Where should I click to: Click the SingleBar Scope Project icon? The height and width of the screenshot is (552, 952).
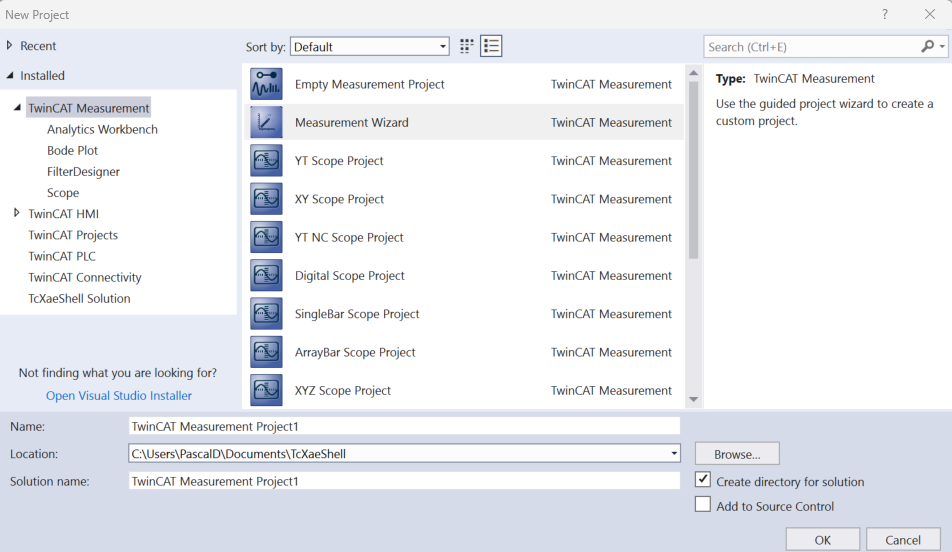[266, 313]
